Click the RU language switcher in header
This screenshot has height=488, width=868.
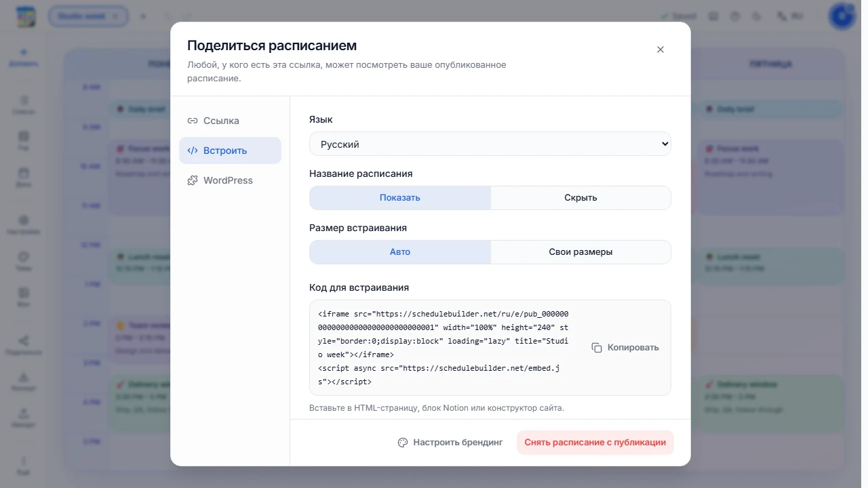coord(790,16)
